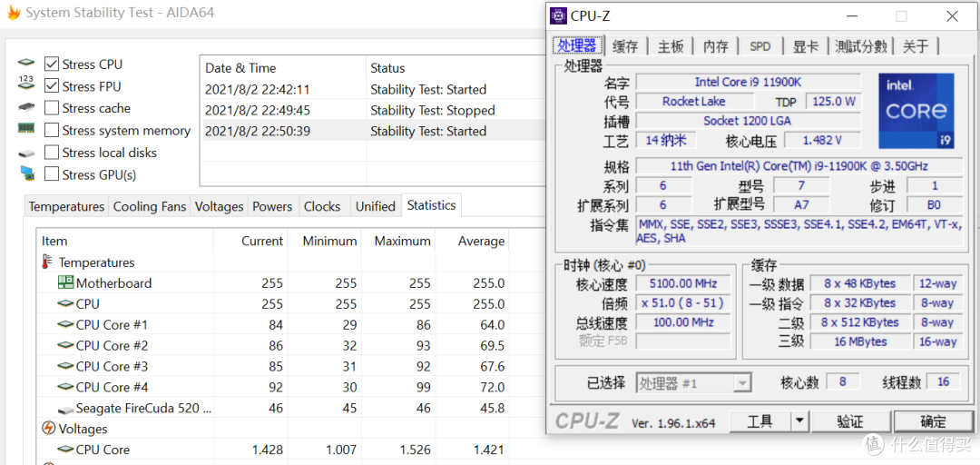The height and width of the screenshot is (465, 980).
Task: Click the CPU Core #1 row icon
Action: (x=65, y=324)
